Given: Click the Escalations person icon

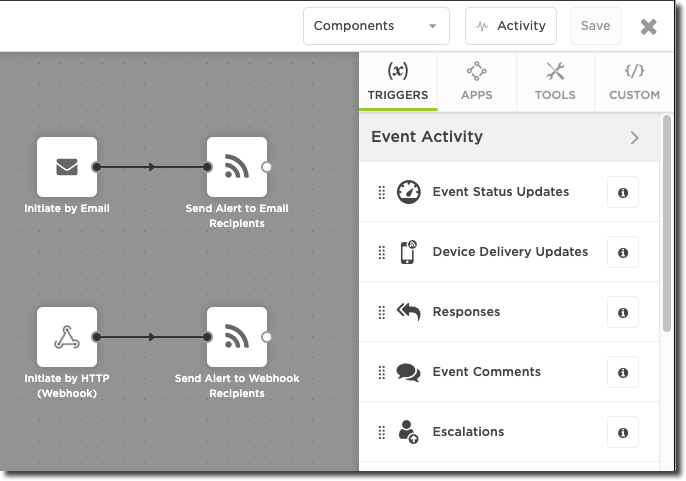Looking at the screenshot, I should 408,432.
